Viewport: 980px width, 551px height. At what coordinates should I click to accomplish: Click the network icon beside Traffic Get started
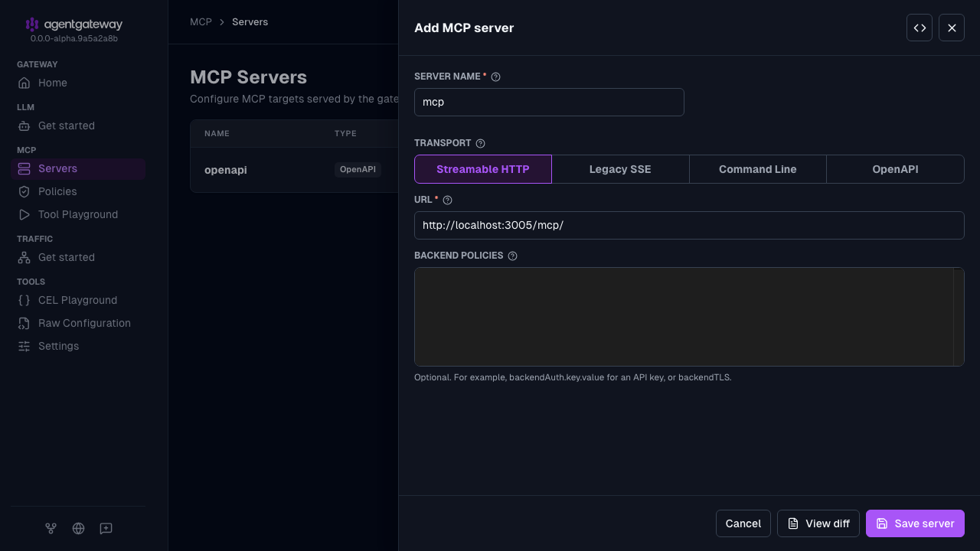pyautogui.click(x=24, y=257)
